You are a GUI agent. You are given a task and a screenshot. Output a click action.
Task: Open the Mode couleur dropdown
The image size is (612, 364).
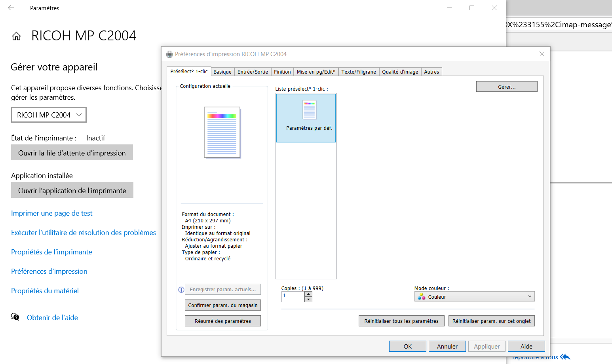(x=474, y=297)
